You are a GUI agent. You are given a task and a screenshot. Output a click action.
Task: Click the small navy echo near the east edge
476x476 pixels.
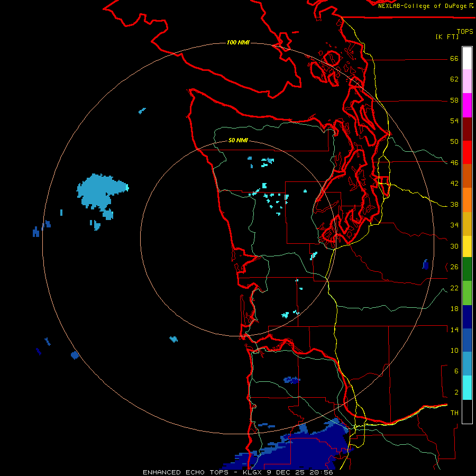tap(425, 264)
